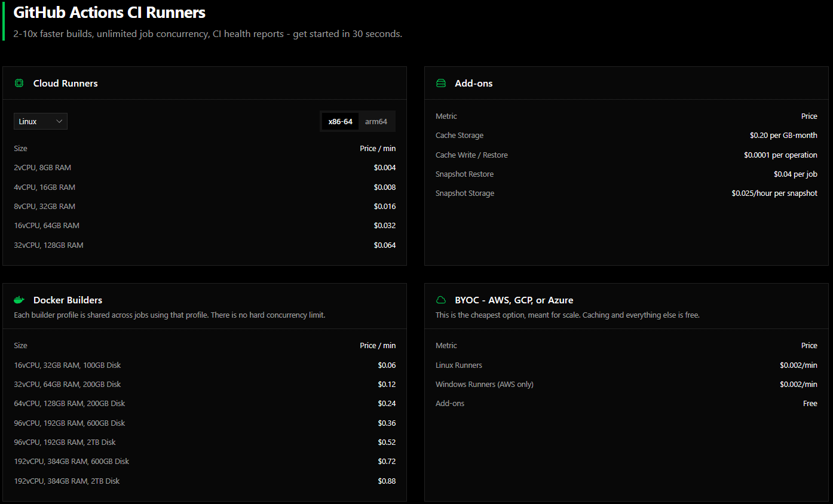The image size is (833, 504).
Task: Click the $0.06 Docker builder price
Action: click(387, 365)
